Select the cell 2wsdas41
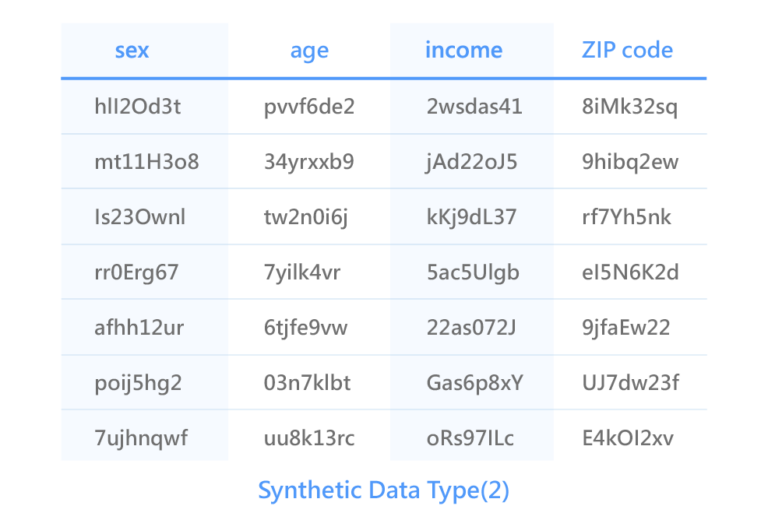This screenshot has height=527, width=768. click(x=474, y=106)
